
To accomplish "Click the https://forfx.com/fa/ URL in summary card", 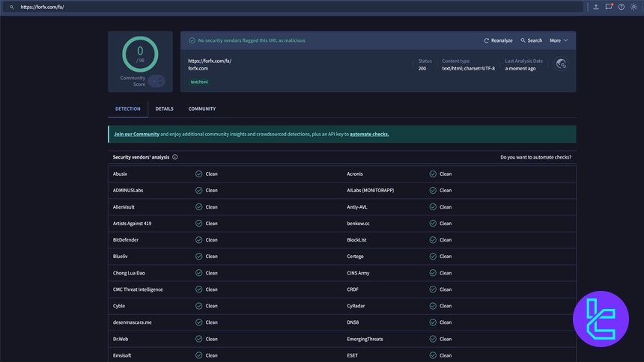I will click(210, 61).
